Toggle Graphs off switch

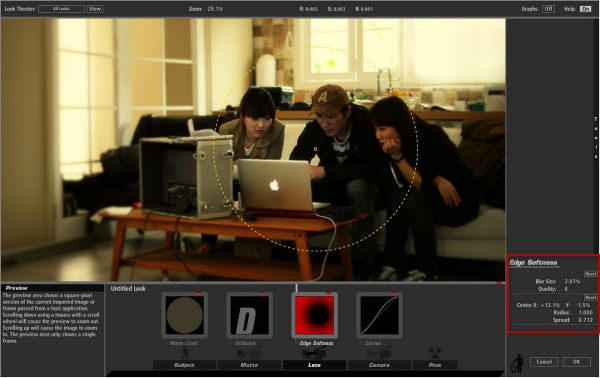[x=548, y=8]
